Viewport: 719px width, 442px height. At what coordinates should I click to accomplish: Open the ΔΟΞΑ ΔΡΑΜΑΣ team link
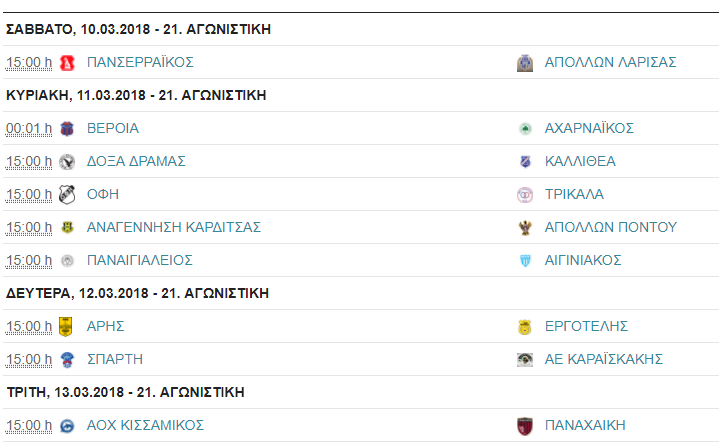pyautogui.click(x=136, y=161)
